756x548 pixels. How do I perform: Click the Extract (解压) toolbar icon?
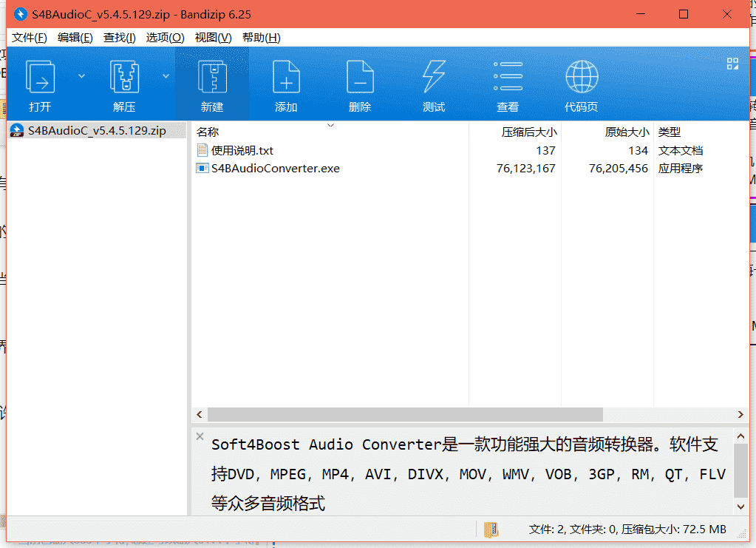point(124,77)
